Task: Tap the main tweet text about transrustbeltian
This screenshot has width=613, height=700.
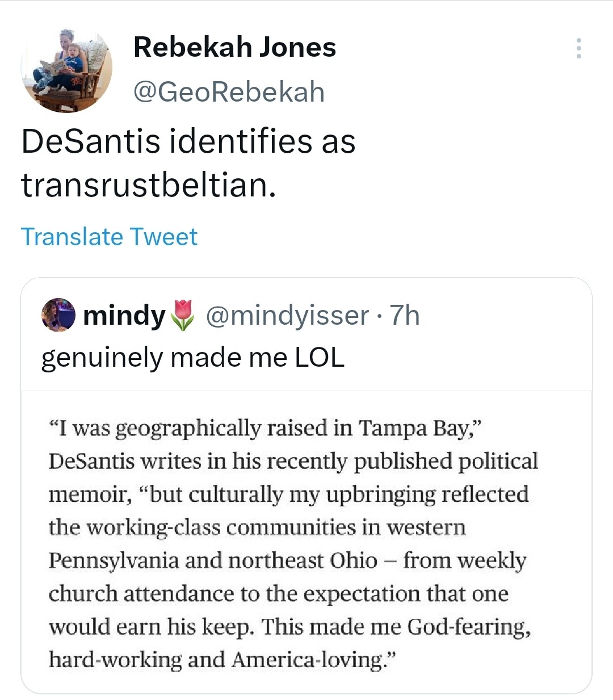Action: coord(188,163)
